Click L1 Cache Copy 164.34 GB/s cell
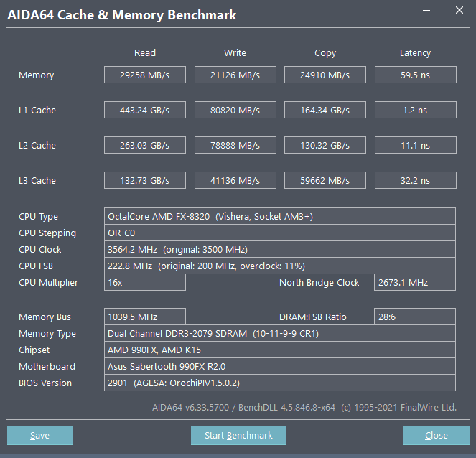 pos(325,110)
